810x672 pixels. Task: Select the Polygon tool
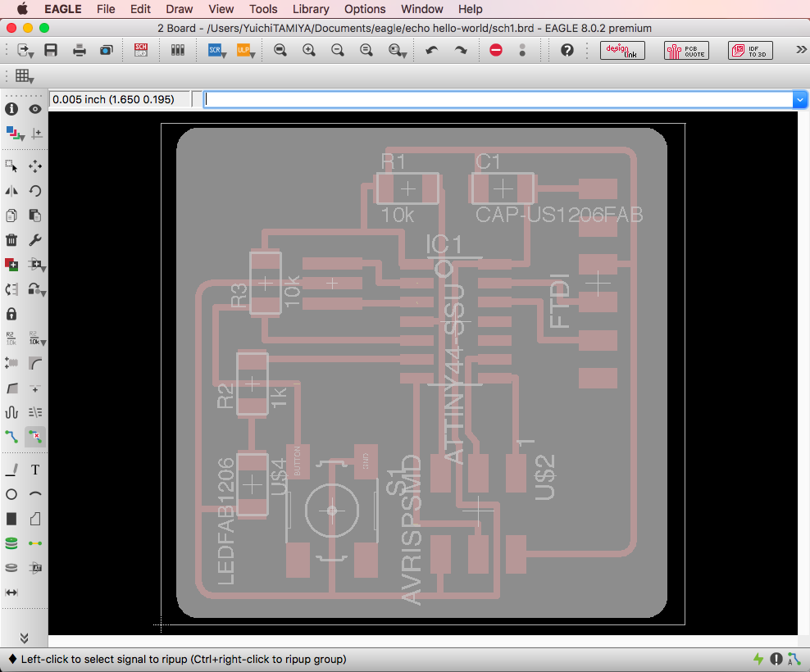(35, 519)
